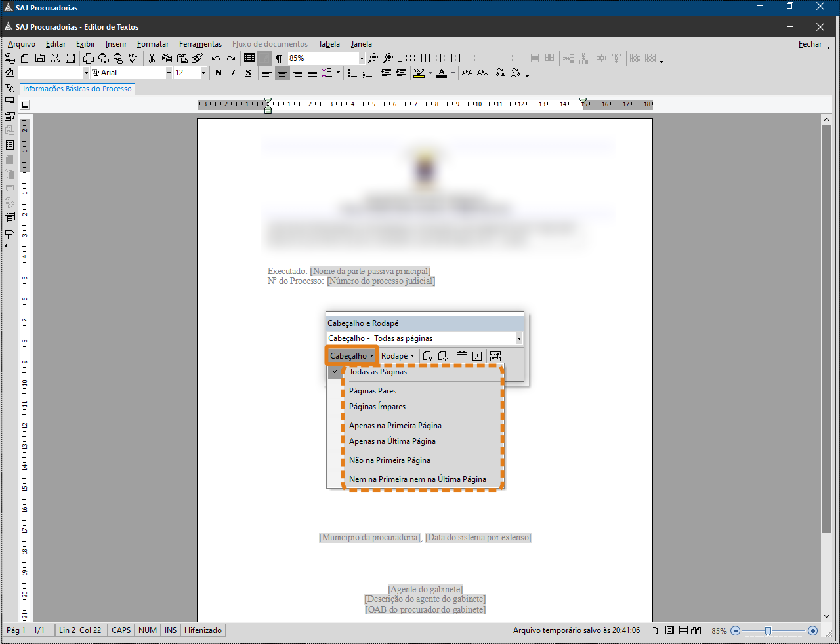Open the 'Cabeçalho - Todas as páginas' combo box
This screenshot has height=644, width=840.
click(519, 338)
